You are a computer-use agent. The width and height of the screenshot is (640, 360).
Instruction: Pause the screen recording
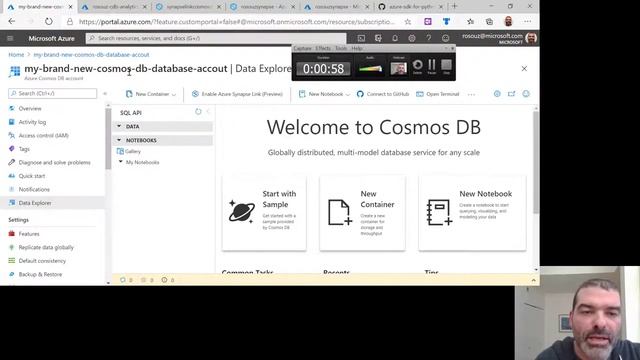431,67
